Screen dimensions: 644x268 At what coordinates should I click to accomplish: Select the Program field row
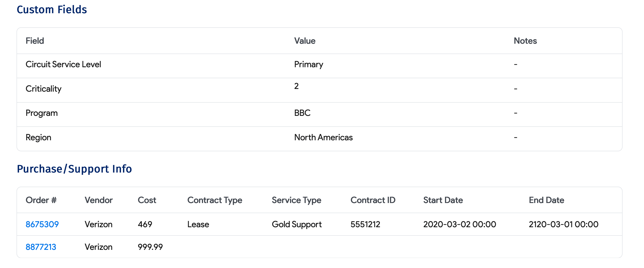tap(42, 113)
